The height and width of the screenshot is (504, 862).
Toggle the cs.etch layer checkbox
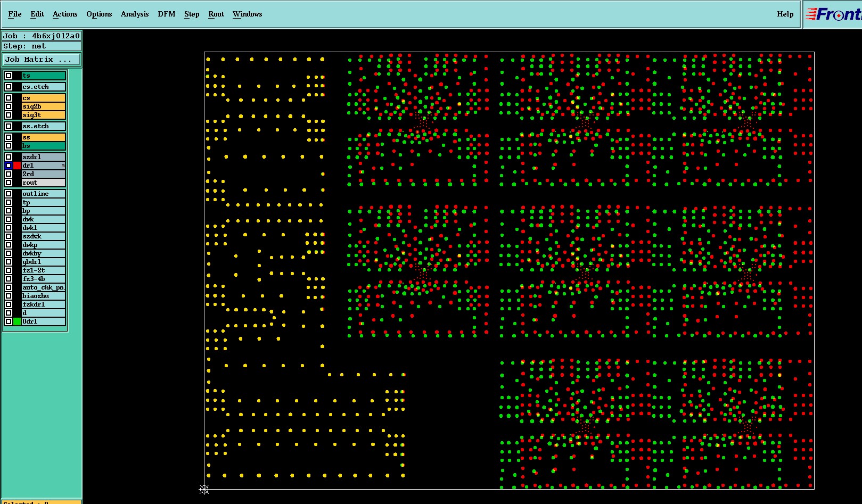click(x=9, y=87)
